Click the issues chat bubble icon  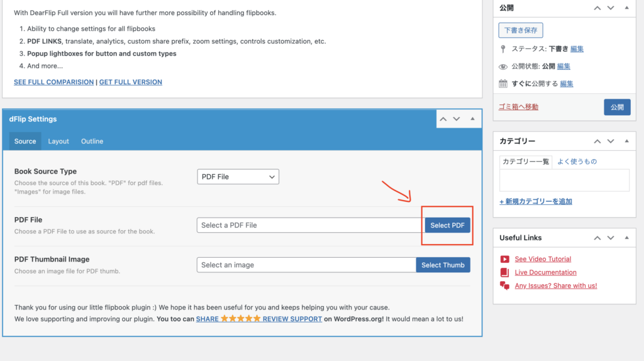[x=505, y=286]
